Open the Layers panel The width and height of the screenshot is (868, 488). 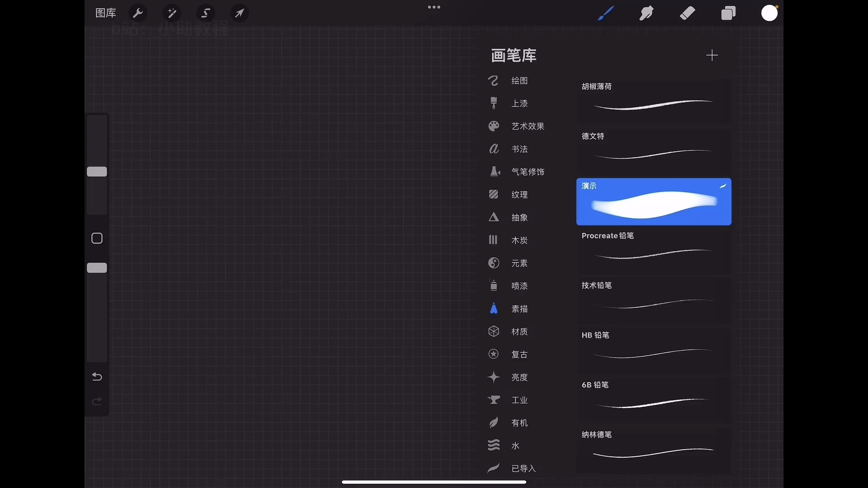728,13
